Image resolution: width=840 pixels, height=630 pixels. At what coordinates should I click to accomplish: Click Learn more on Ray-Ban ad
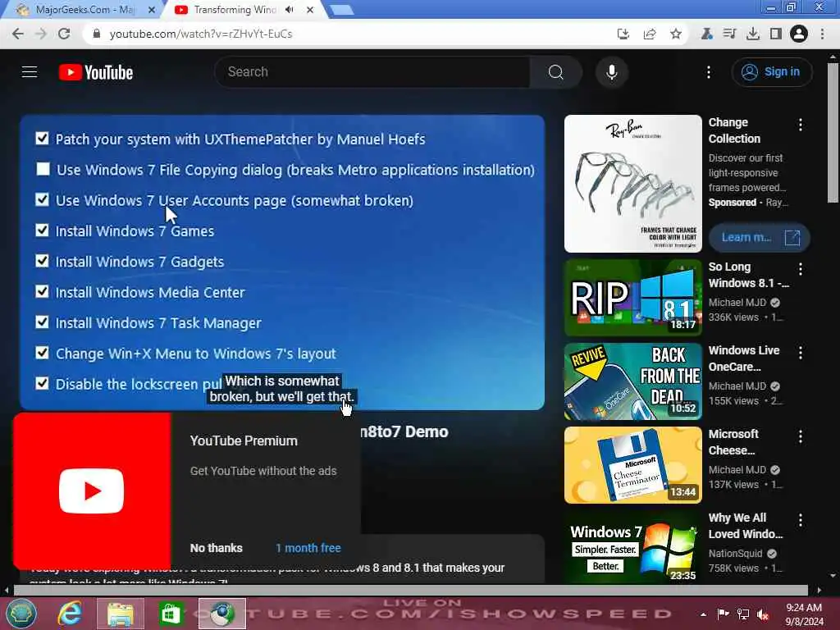point(760,237)
